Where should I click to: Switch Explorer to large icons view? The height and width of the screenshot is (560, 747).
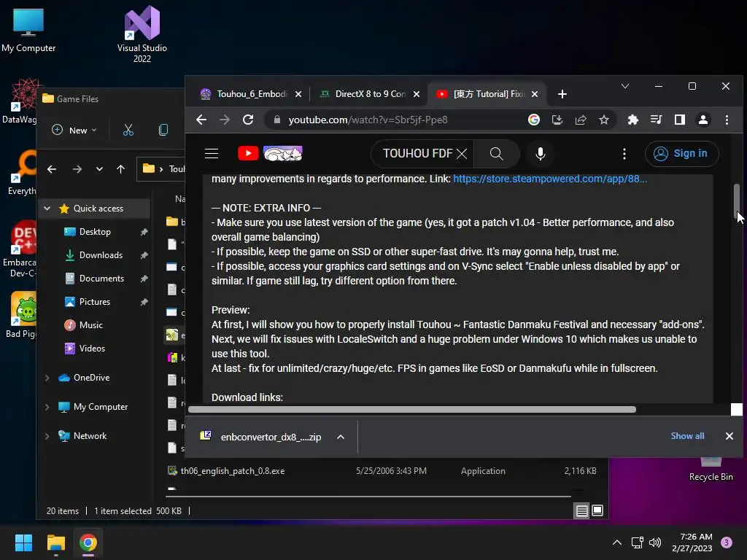click(597, 511)
